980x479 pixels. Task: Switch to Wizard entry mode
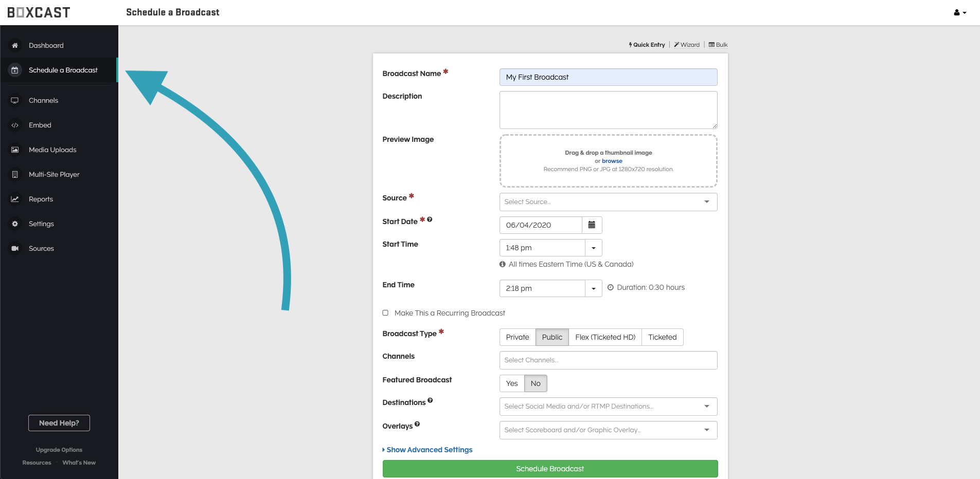687,45
